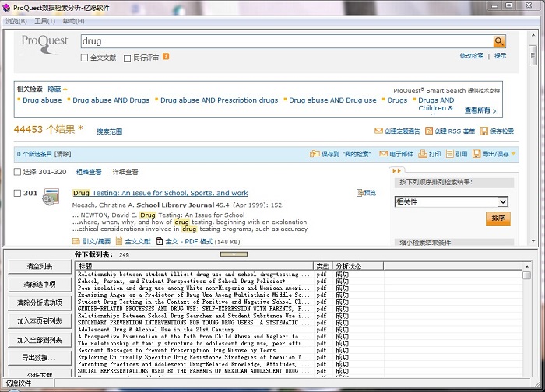Click the download list scrollbar thumb
Screen dimensions: 545x392
(x=527, y=275)
